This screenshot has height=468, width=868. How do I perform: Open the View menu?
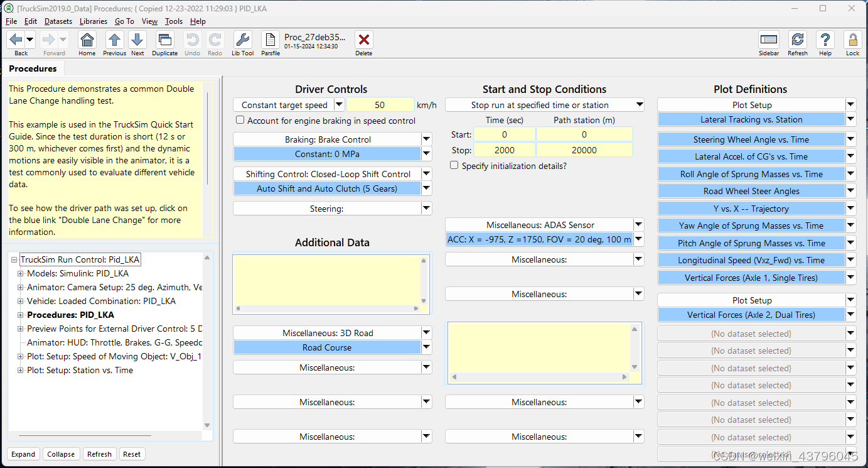(x=150, y=21)
